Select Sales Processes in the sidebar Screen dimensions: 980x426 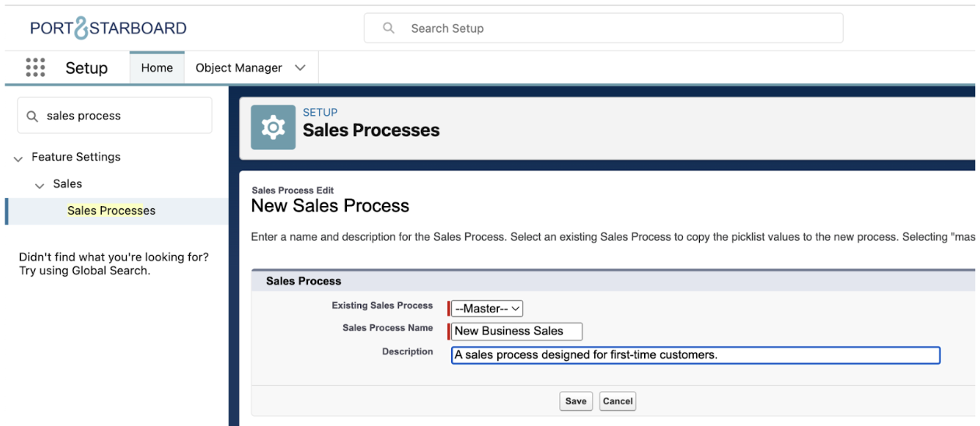[x=111, y=211]
